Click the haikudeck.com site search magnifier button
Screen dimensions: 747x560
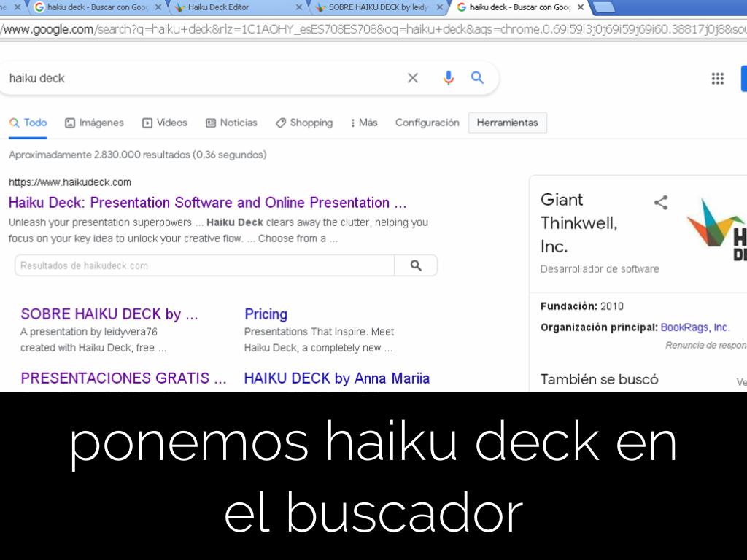tap(416, 265)
